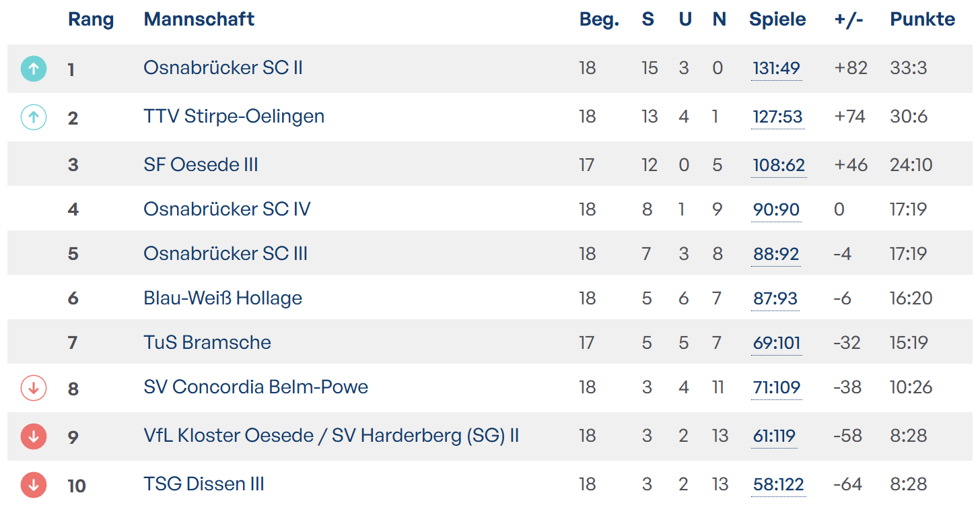Screen dimensions: 980x524
Task: Open the 127:53 games result link
Action: [x=777, y=118]
